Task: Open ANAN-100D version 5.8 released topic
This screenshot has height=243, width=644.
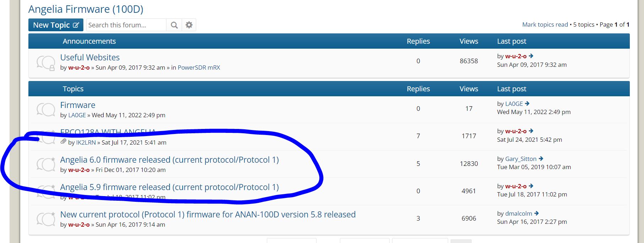Action: [208, 215]
